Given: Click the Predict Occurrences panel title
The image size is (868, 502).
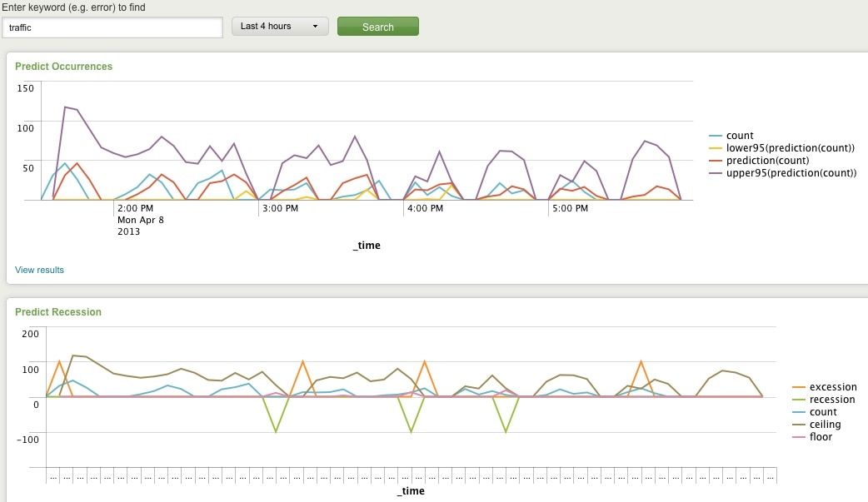Looking at the screenshot, I should pos(63,67).
